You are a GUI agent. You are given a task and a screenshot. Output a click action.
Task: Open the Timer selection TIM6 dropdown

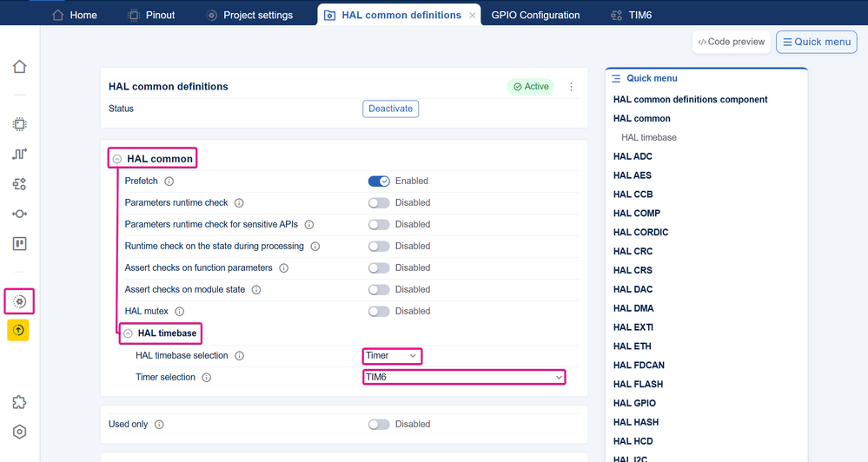[x=464, y=378]
